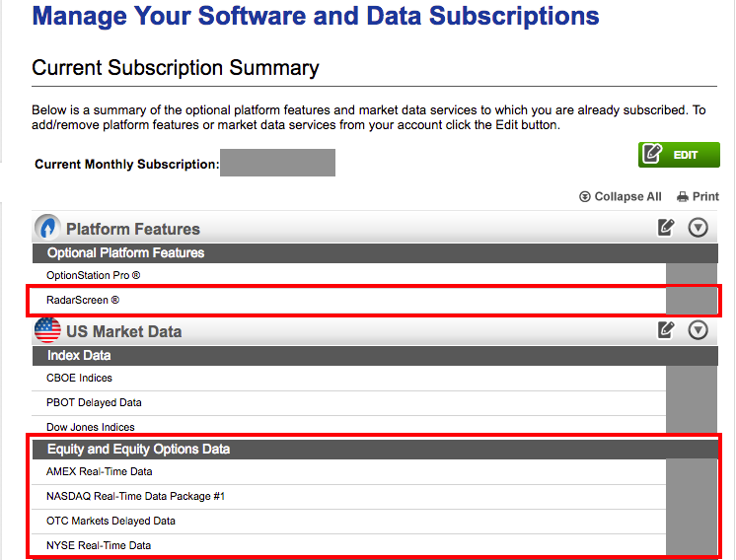Select the OptionStation Pro row
Image resolution: width=736 pixels, height=560 pixels.
coord(348,275)
